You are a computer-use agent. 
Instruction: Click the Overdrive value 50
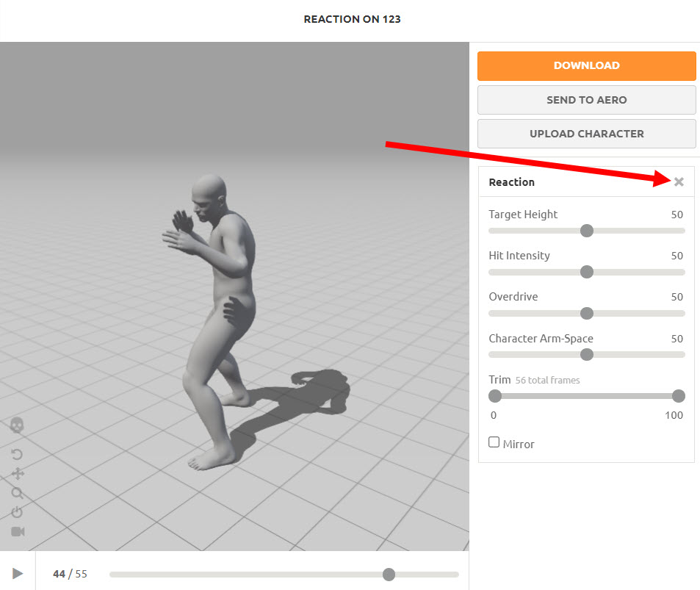pos(676,297)
